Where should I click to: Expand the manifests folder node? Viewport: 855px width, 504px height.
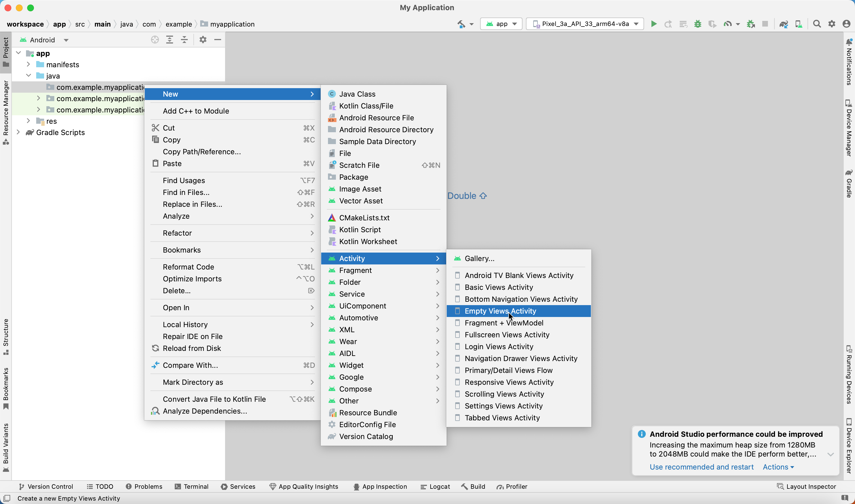click(x=29, y=64)
